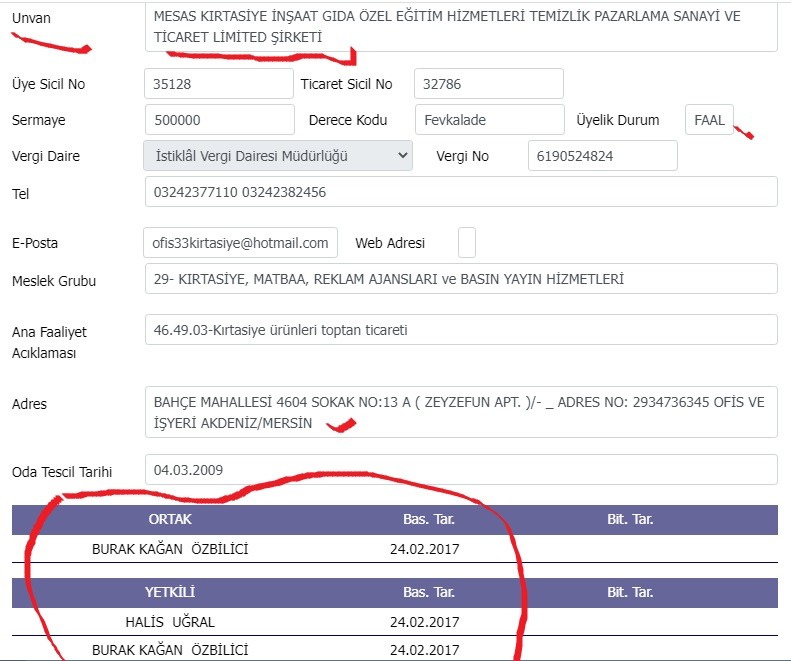Focus the Sermaye field showing 500000
Viewport: 791px width, 661px height.
pos(219,120)
